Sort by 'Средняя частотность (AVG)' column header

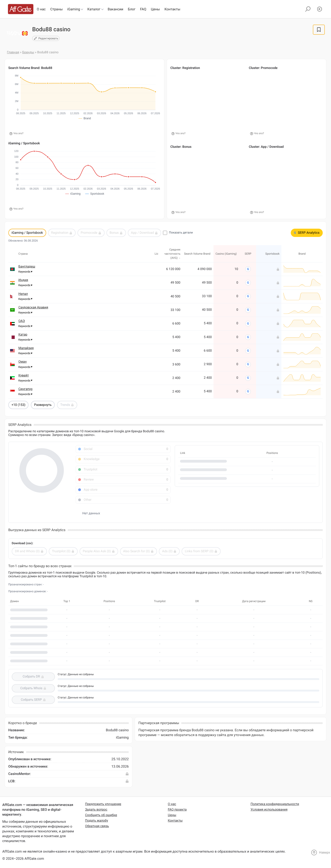tap(172, 254)
